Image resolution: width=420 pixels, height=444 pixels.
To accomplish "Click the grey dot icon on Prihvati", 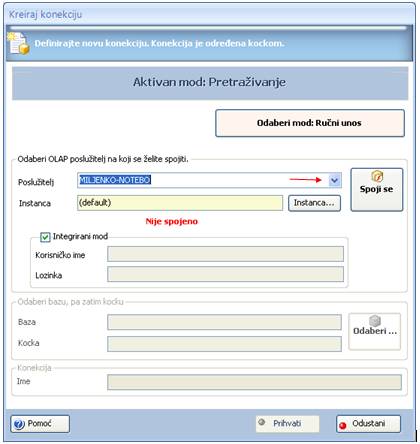I will [x=262, y=422].
